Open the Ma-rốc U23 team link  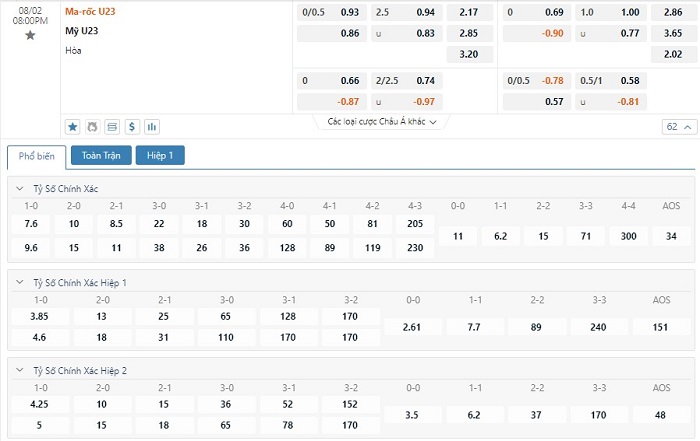click(x=90, y=12)
